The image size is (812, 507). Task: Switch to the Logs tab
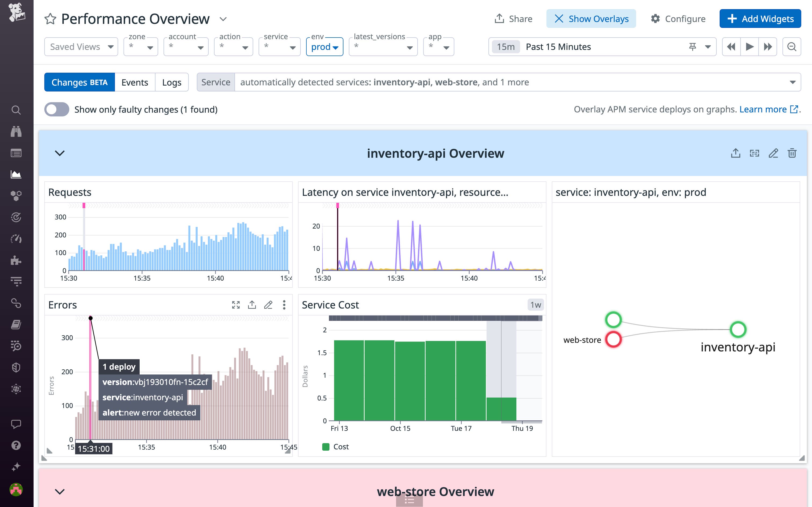tap(172, 82)
